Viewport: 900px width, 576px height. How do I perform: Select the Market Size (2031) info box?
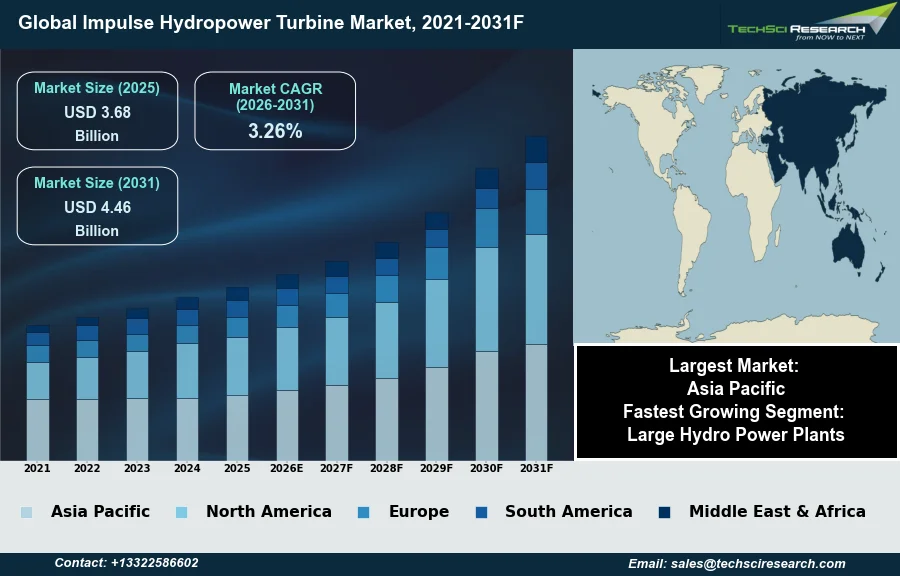97,206
